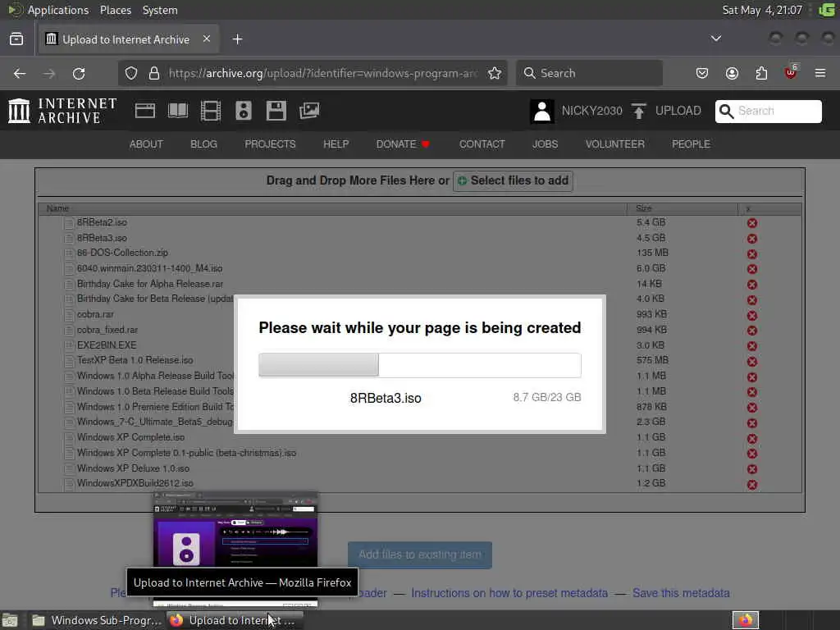Remove 8RBeta2.iso with its red X

coord(752,223)
